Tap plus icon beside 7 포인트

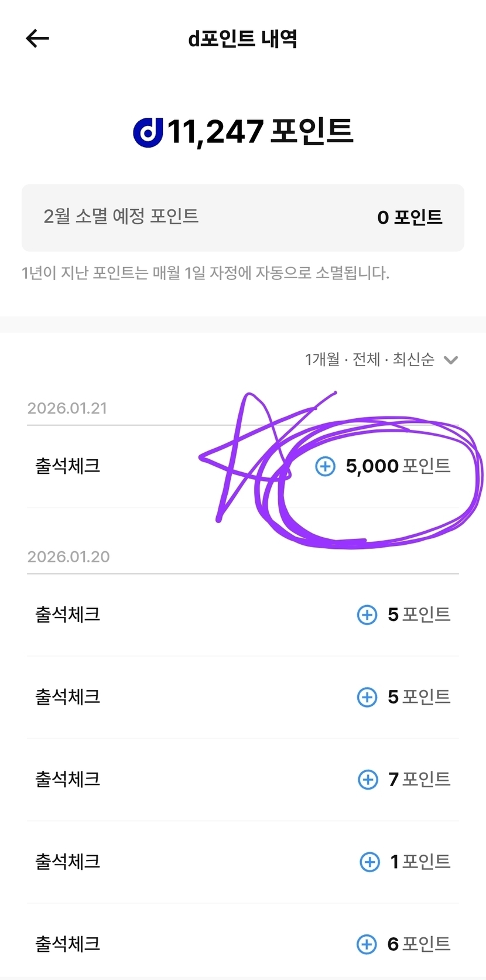[x=368, y=780]
